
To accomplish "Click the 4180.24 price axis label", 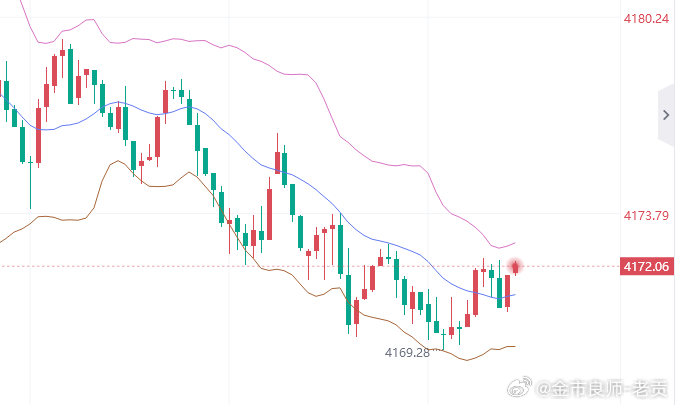I will click(646, 19).
